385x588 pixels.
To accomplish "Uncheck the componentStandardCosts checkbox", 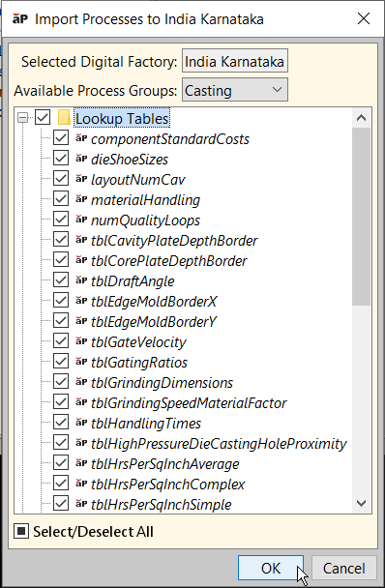I will click(x=61, y=138).
